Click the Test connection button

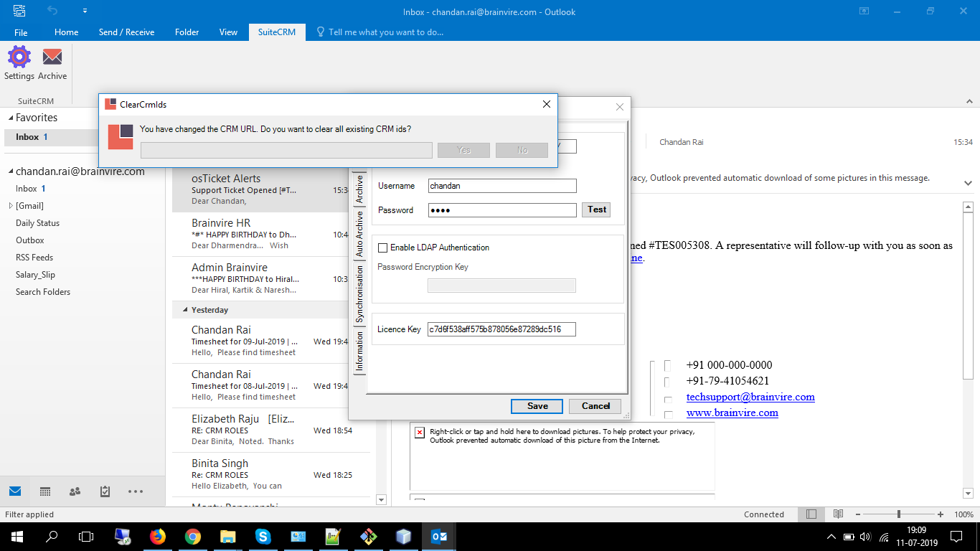pos(597,209)
